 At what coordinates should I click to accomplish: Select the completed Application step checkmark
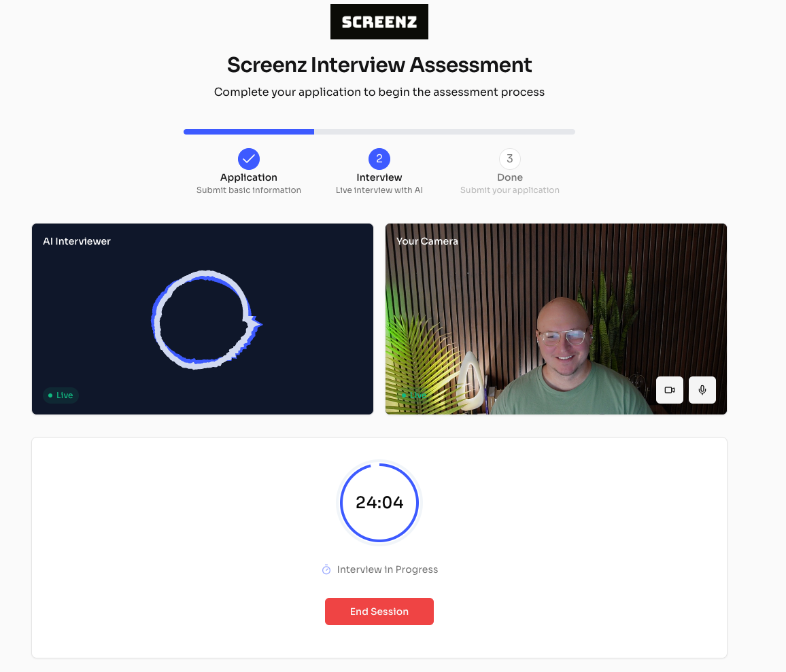[249, 159]
